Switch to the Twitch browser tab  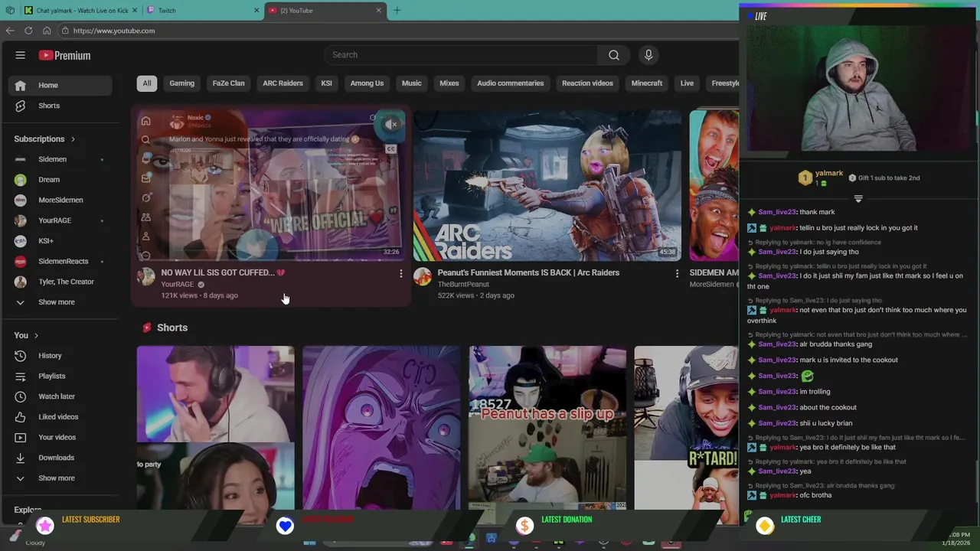(203, 11)
